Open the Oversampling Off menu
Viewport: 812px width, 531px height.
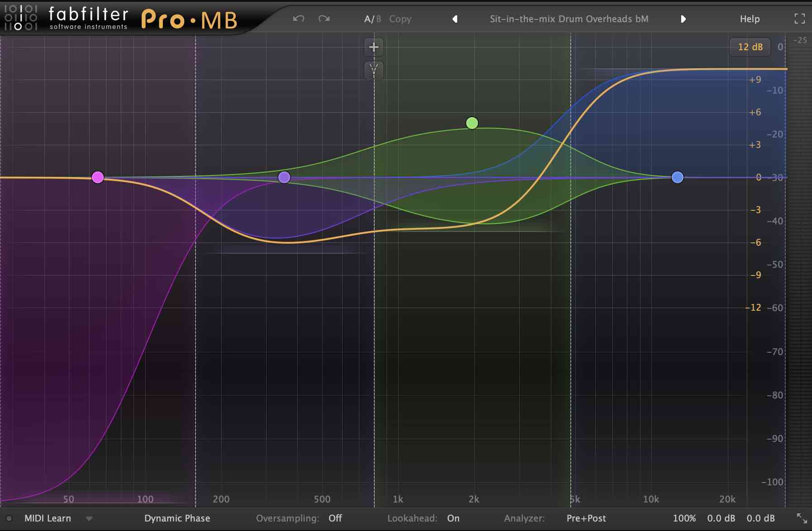pyautogui.click(x=335, y=518)
